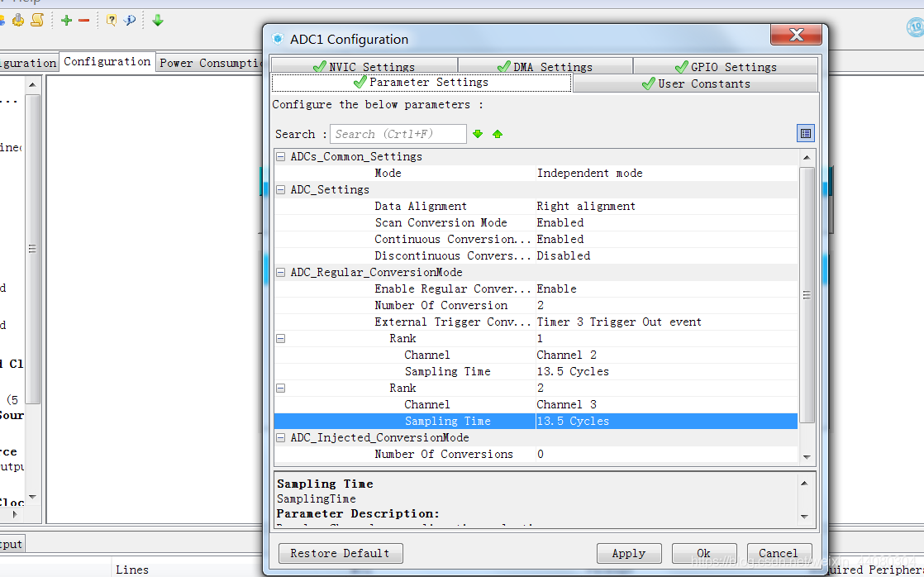
Task: Click inside the parameter Search field
Action: (x=397, y=134)
